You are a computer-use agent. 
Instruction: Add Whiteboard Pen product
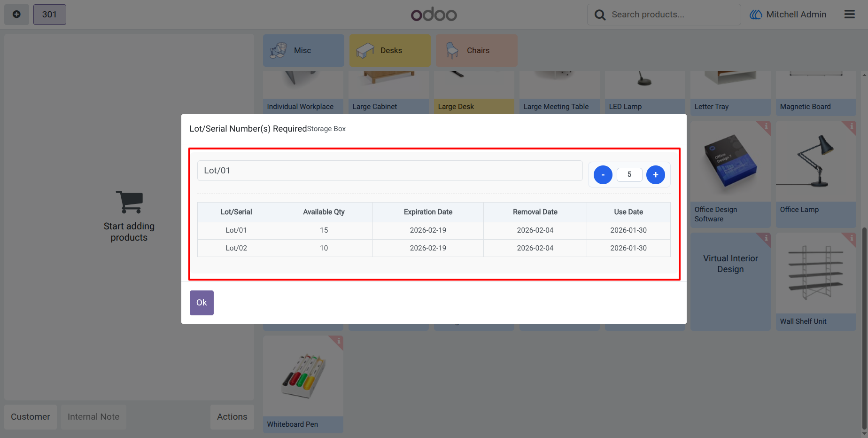coord(303,384)
